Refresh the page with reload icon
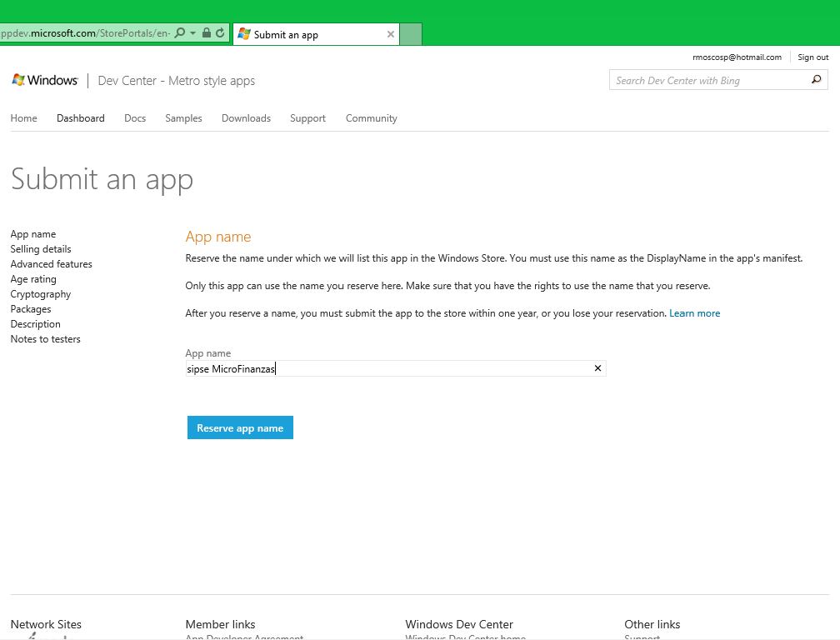This screenshot has height=640, width=840. click(x=220, y=33)
